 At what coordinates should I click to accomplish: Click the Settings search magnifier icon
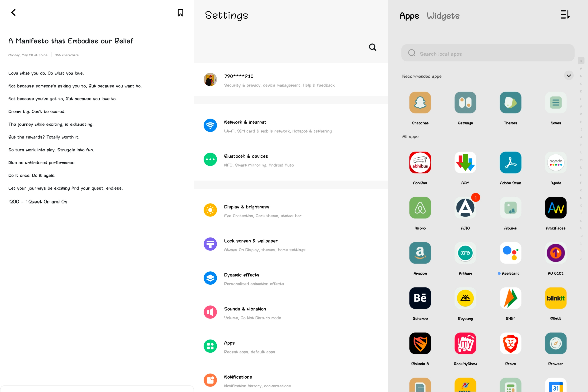(372, 47)
